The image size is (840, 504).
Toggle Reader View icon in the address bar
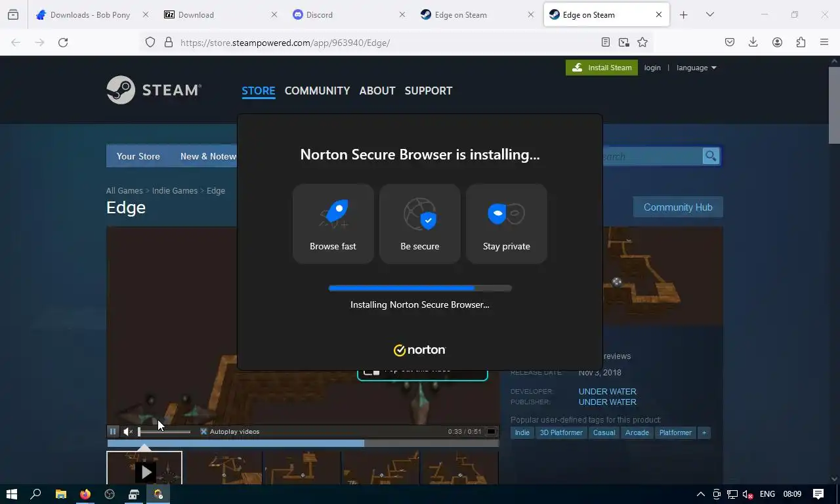[606, 42]
